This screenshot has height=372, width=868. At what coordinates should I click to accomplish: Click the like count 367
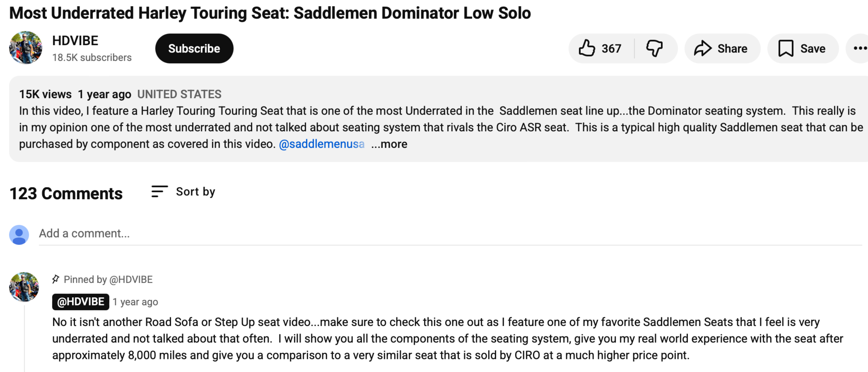[x=611, y=49]
